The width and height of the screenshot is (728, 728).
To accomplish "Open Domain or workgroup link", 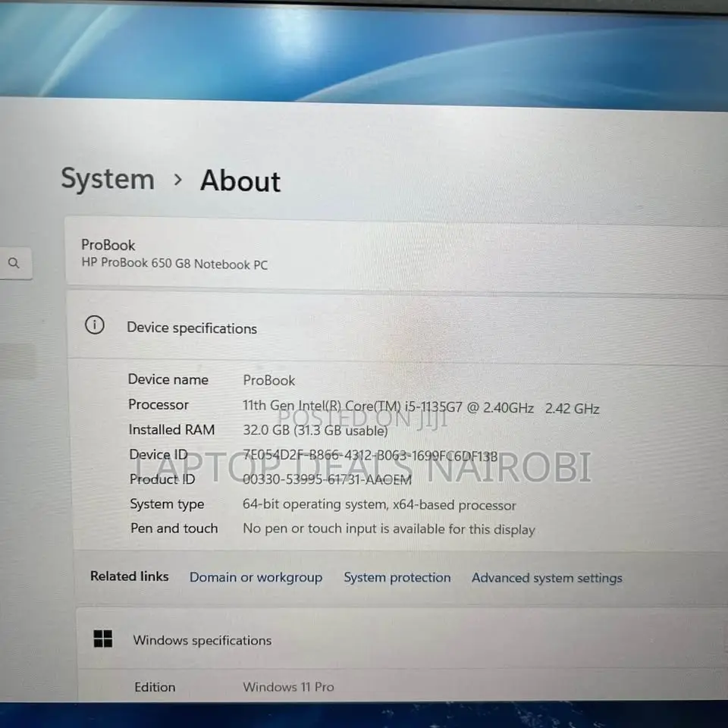I will [x=256, y=577].
